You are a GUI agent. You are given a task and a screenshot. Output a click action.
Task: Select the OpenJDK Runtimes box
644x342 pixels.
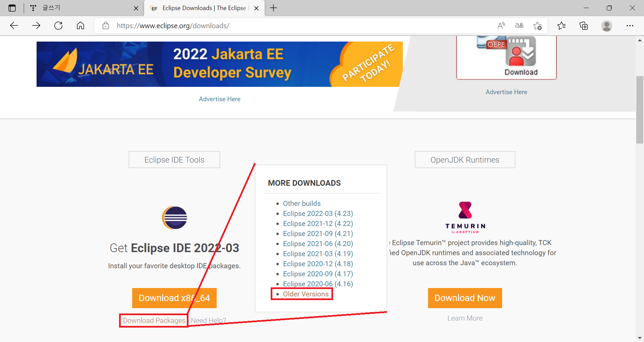coord(465,160)
